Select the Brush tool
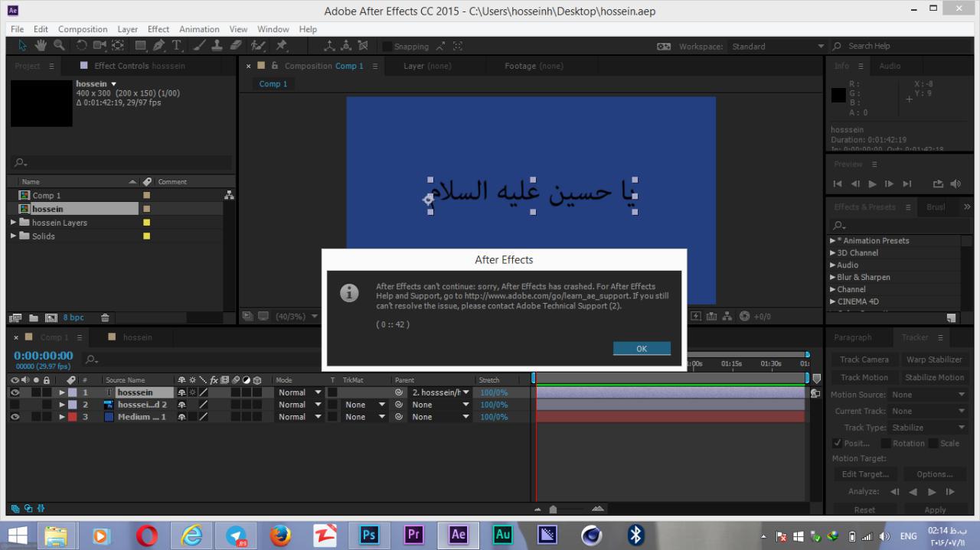The height and width of the screenshot is (550, 980). coord(200,46)
